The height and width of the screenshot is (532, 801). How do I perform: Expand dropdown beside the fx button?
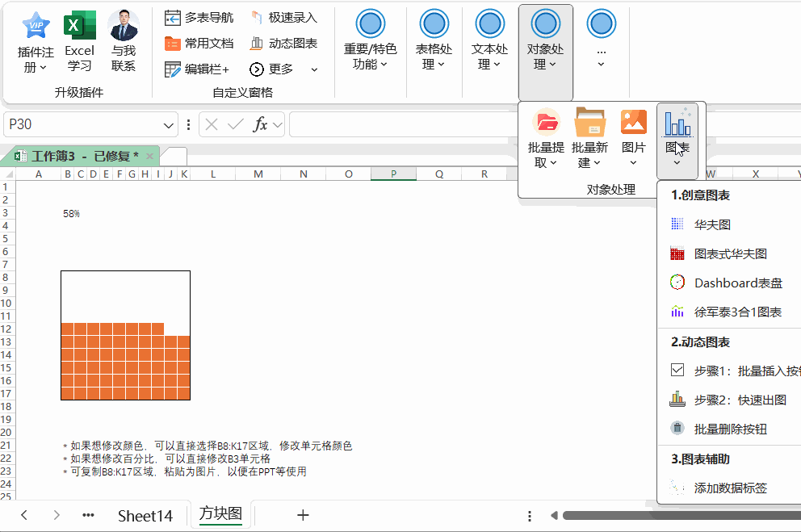pos(278,124)
